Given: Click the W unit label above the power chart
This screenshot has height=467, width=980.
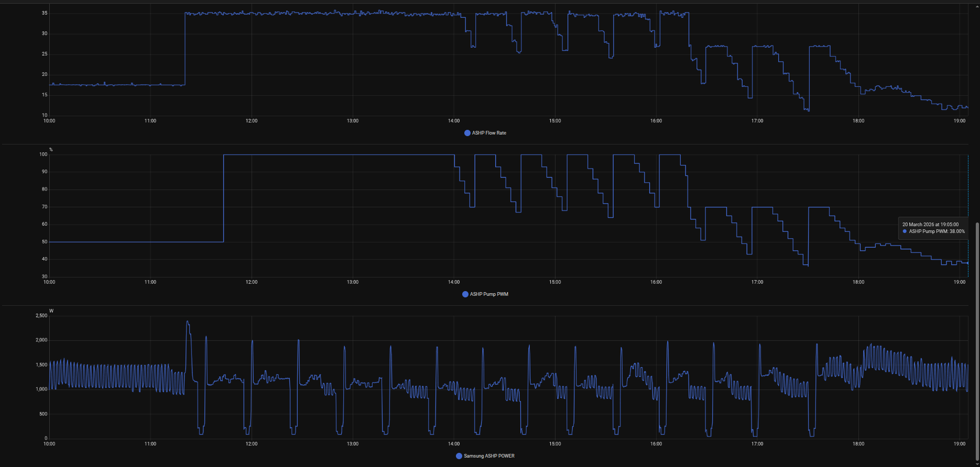Looking at the screenshot, I should point(51,311).
